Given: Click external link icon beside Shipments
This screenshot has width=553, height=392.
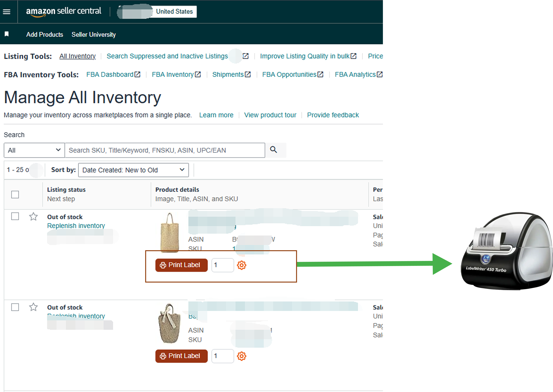Looking at the screenshot, I should coord(248,74).
